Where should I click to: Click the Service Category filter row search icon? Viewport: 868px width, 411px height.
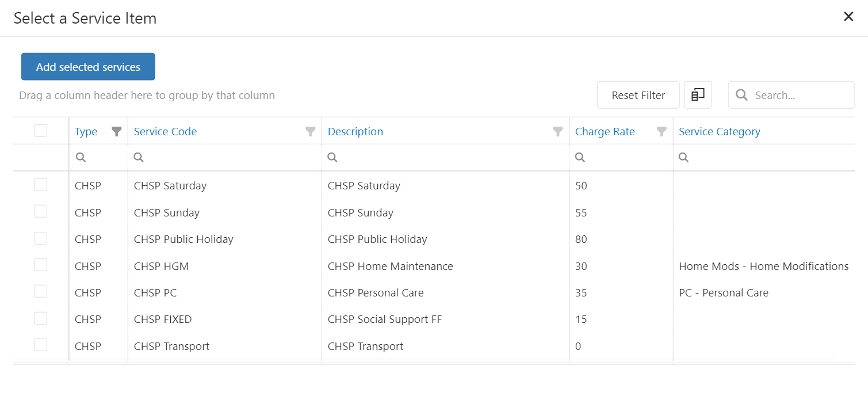click(684, 157)
